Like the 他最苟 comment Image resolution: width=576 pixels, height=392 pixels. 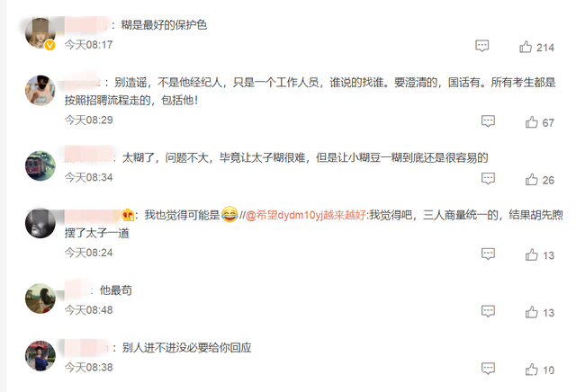[532, 312]
